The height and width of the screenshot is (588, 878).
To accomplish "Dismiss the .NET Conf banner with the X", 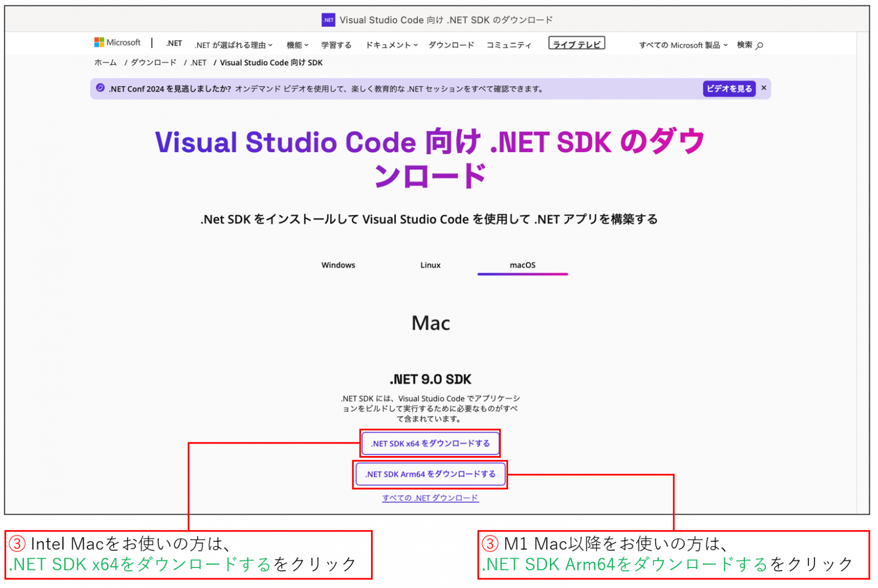I will (764, 88).
